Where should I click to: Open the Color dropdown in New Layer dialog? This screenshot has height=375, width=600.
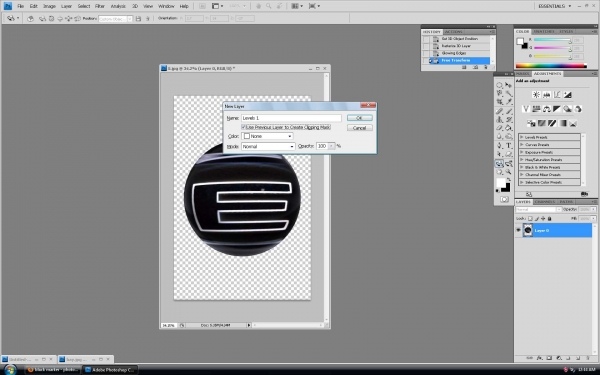point(267,136)
